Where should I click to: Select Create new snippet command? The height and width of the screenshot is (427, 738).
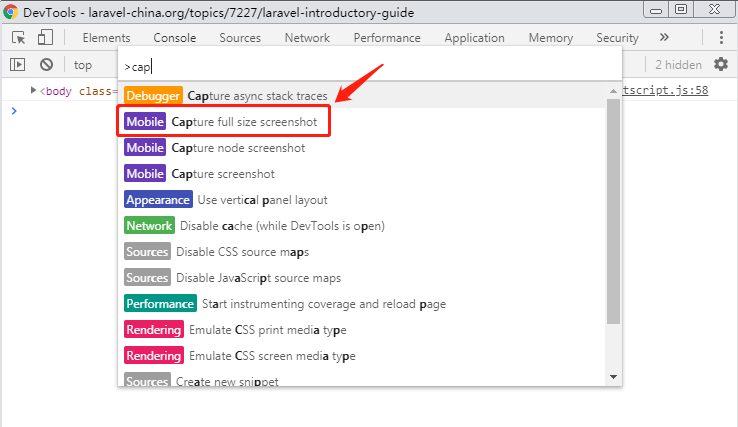tap(361, 379)
